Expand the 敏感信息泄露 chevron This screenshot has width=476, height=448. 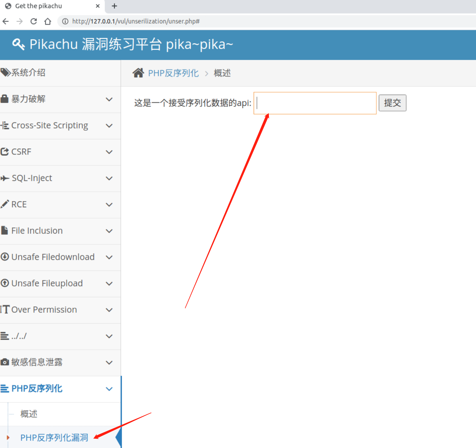coord(109,362)
